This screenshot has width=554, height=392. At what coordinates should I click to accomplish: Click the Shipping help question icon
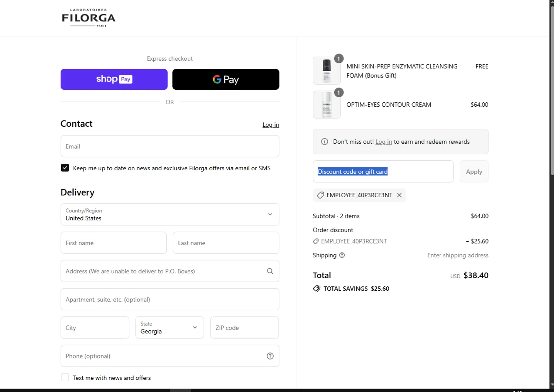point(342,255)
